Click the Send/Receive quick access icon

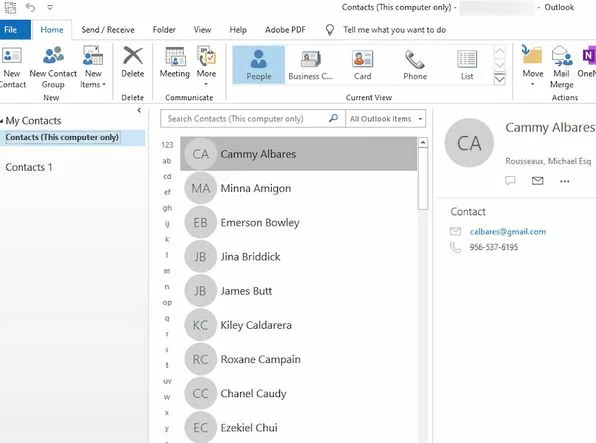tap(10, 7)
